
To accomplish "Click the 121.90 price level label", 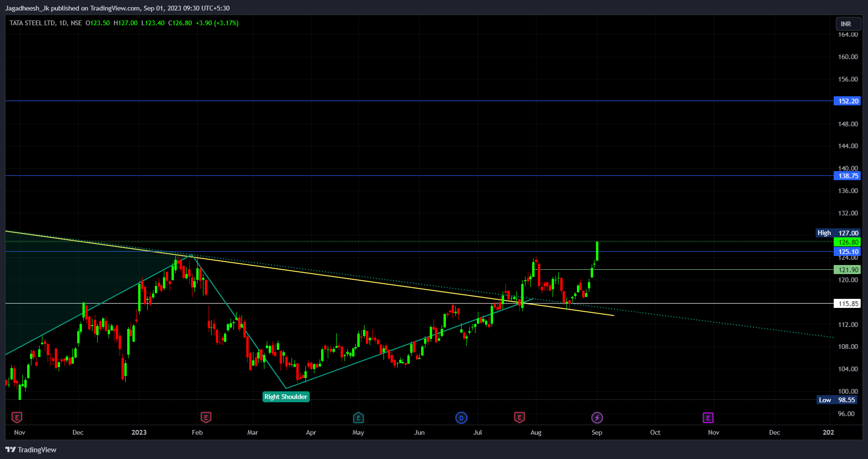I will click(848, 270).
